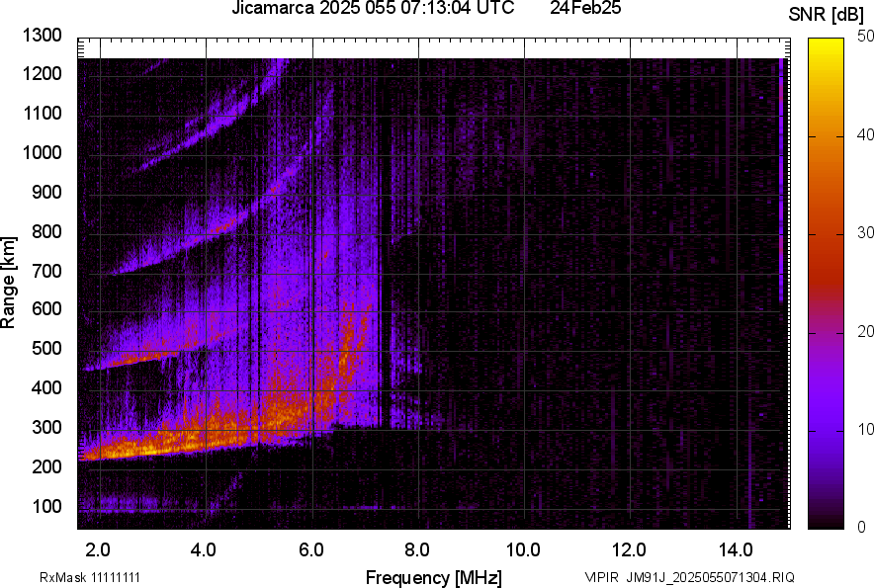Click the 500 tick on the range axis
Viewport: 874px width, 588px height.
(x=48, y=349)
